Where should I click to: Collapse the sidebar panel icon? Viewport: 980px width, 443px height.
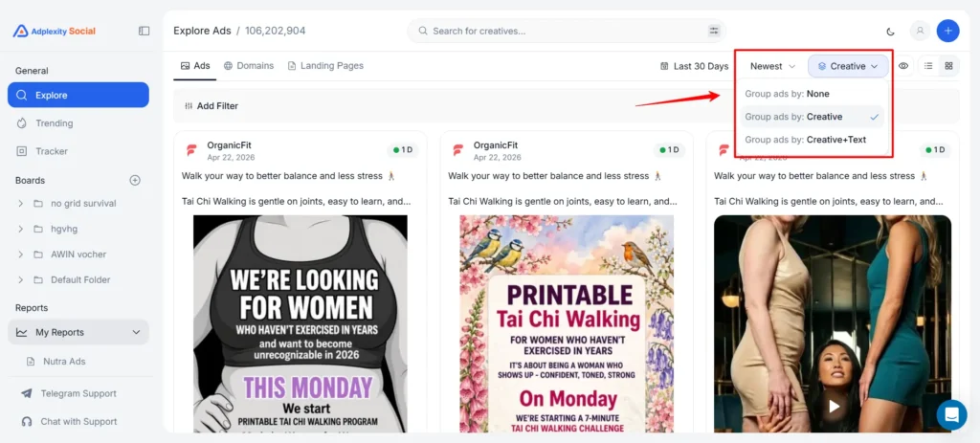click(x=145, y=31)
